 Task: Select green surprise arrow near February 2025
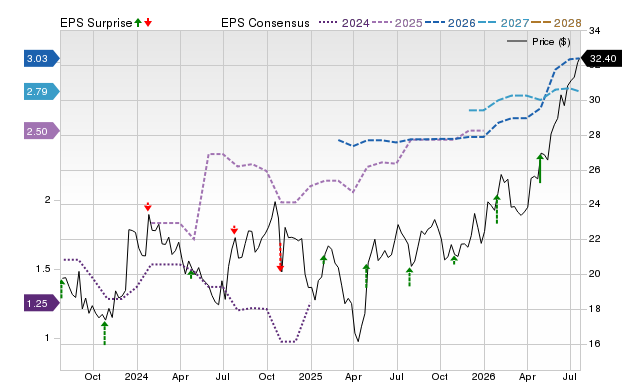324,260
